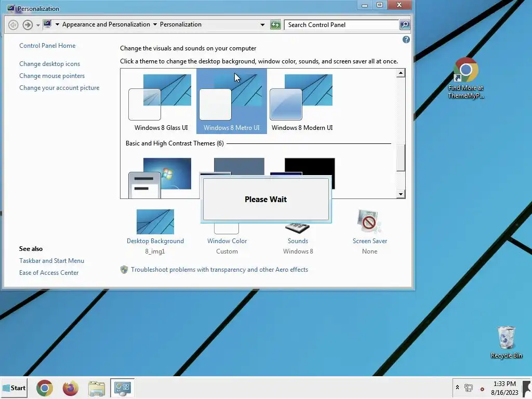The width and height of the screenshot is (532, 399).
Task: Click the Windows 8 sounds scheme label
Action: (x=298, y=251)
